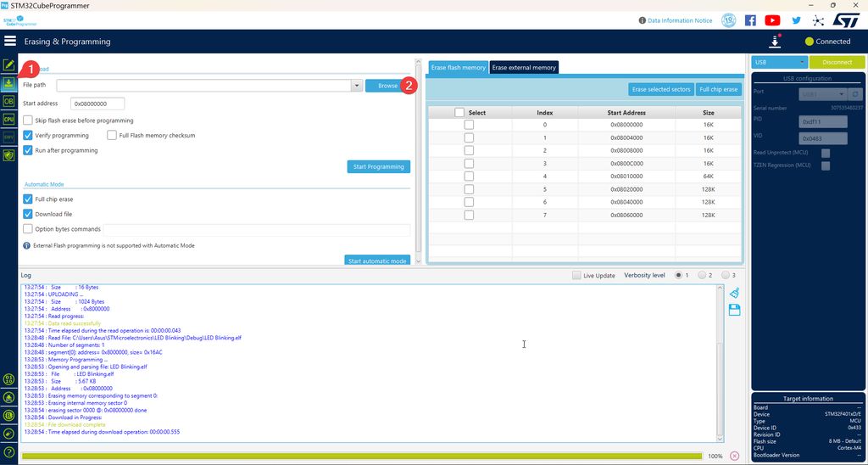Uncheck Verify programming checkbox

[28, 135]
